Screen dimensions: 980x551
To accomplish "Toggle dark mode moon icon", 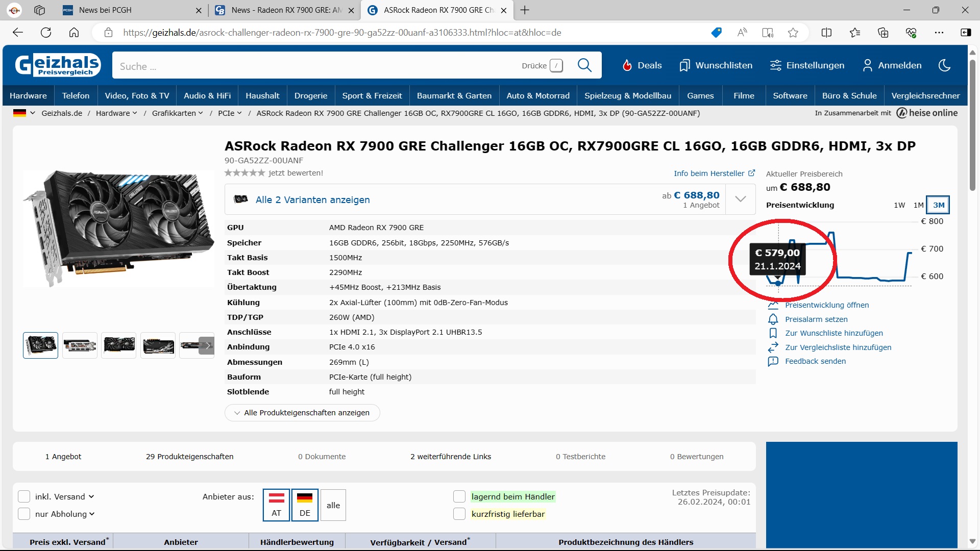I will click(944, 65).
